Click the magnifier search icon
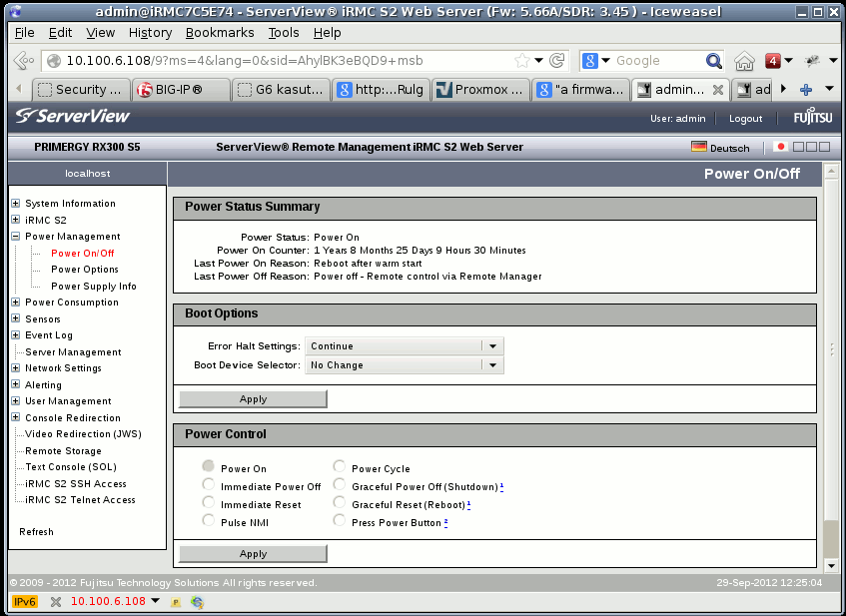846x616 pixels. coord(713,61)
